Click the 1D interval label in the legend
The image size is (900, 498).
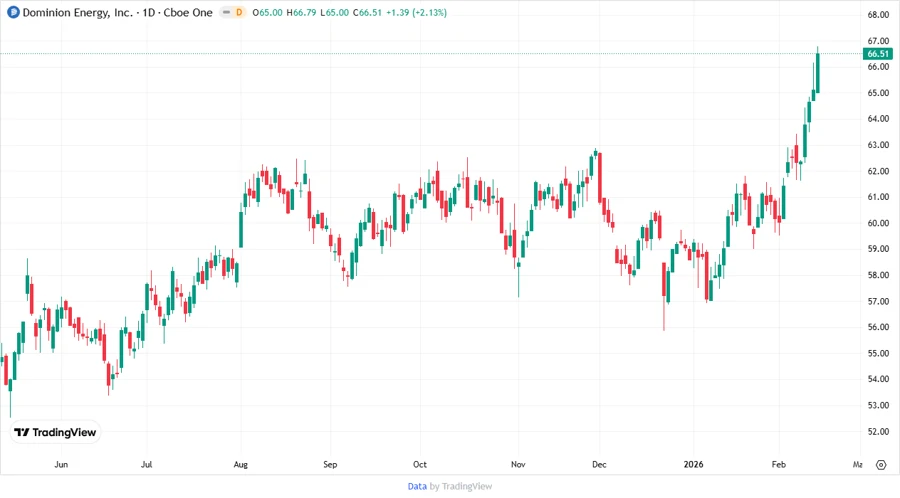click(149, 13)
